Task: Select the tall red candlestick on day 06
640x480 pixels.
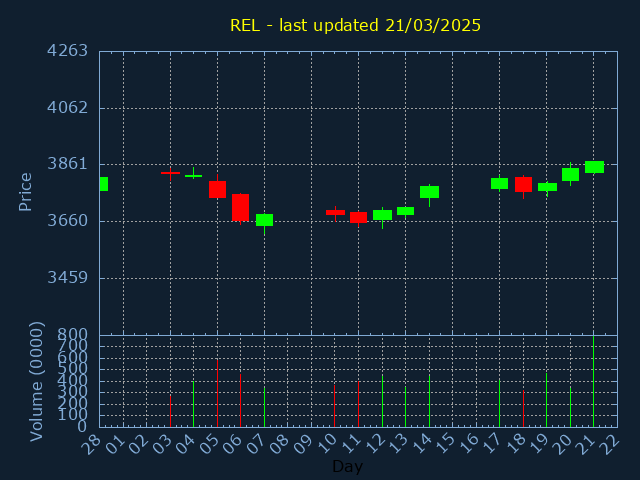Action: click(240, 207)
